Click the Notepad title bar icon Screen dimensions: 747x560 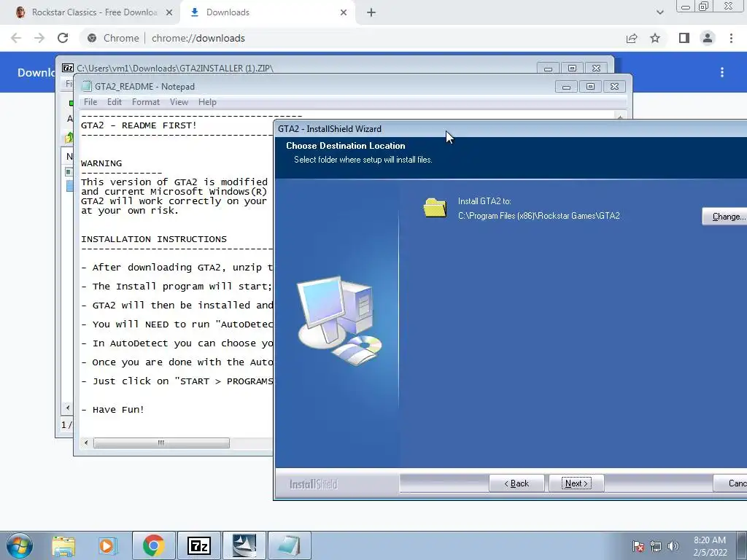[x=86, y=86]
